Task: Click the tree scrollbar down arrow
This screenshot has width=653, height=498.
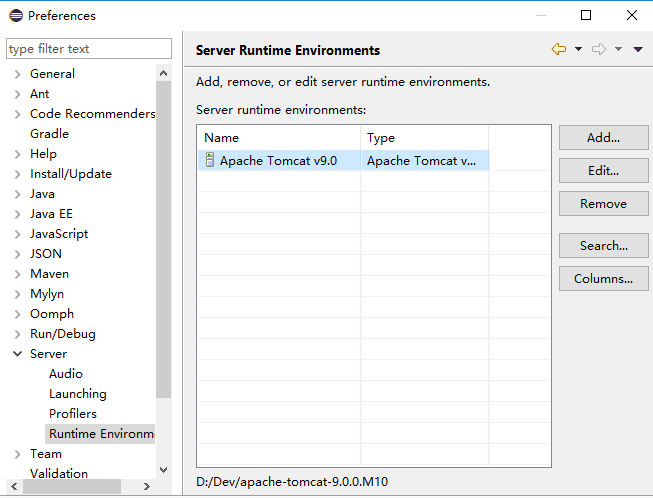Action: (164, 470)
